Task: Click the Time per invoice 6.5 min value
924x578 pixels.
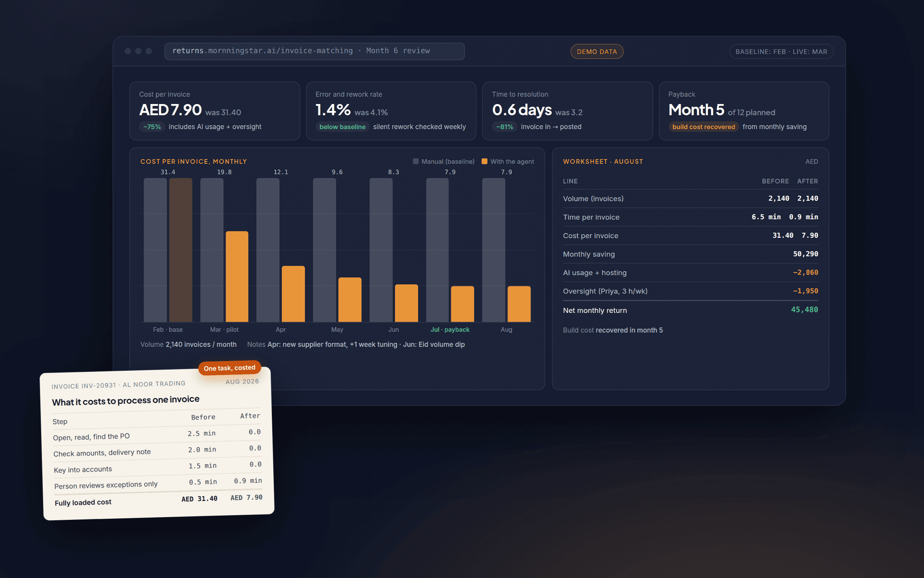Action: tap(766, 217)
